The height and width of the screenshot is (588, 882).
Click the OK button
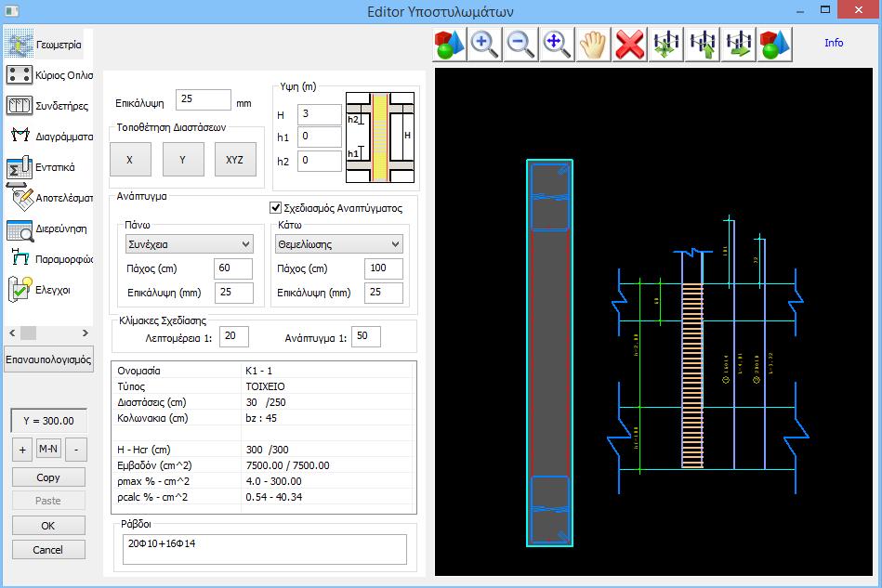coord(48,526)
